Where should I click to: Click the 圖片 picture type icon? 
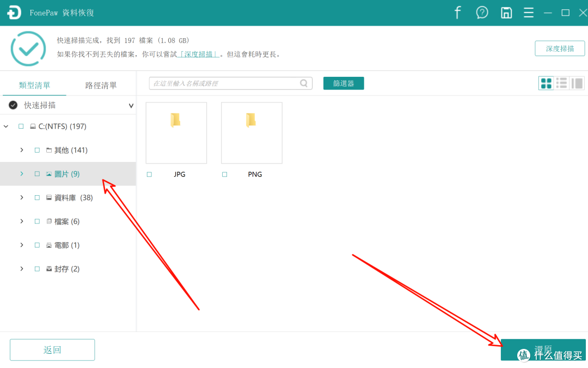[49, 174]
